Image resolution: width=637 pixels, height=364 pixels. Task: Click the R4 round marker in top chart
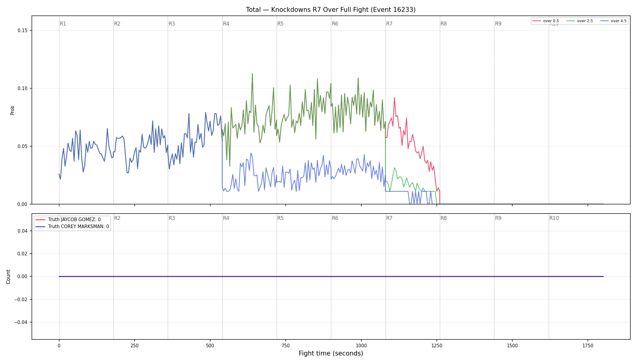(x=226, y=24)
